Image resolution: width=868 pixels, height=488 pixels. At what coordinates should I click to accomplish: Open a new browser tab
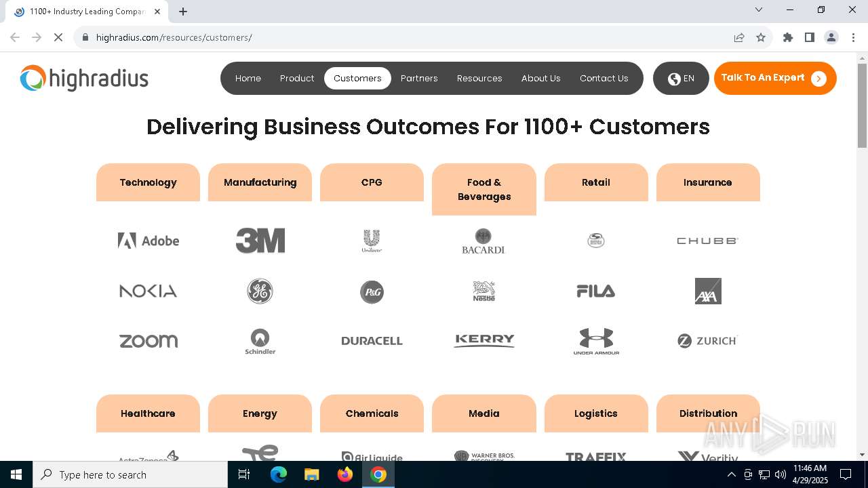(x=183, y=12)
